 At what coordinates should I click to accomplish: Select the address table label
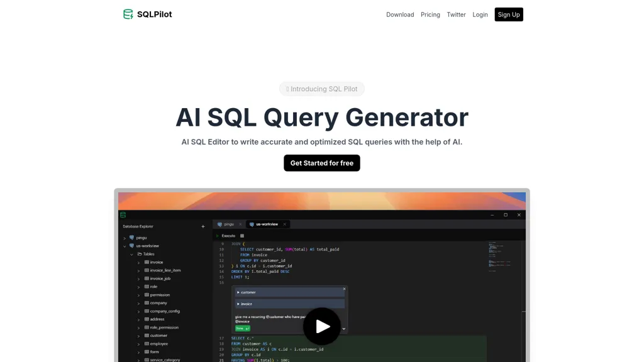click(x=157, y=319)
